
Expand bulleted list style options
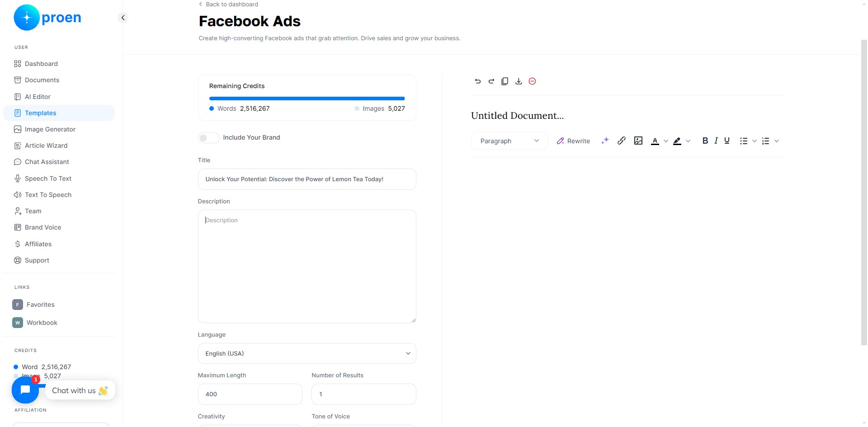tap(755, 141)
